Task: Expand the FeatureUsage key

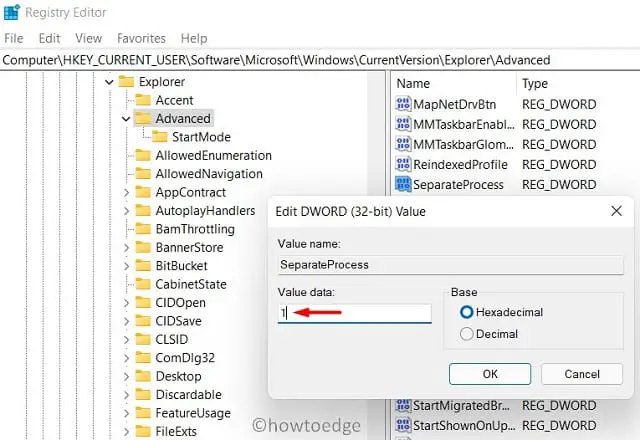Action: coord(126,413)
